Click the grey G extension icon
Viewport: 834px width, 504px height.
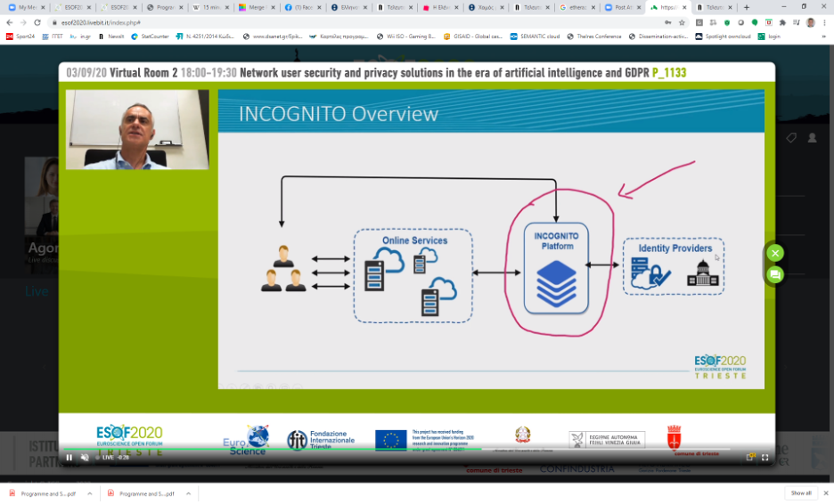(699, 22)
